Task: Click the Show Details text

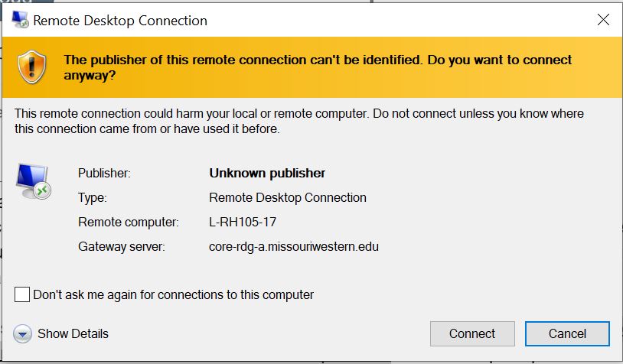Action: (x=73, y=334)
